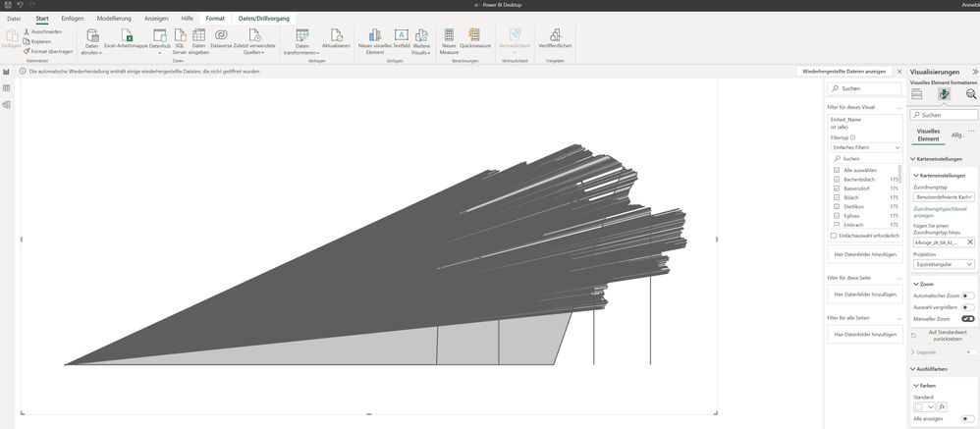Open build visual pane icon
The width and height of the screenshot is (980, 429).
917,94
